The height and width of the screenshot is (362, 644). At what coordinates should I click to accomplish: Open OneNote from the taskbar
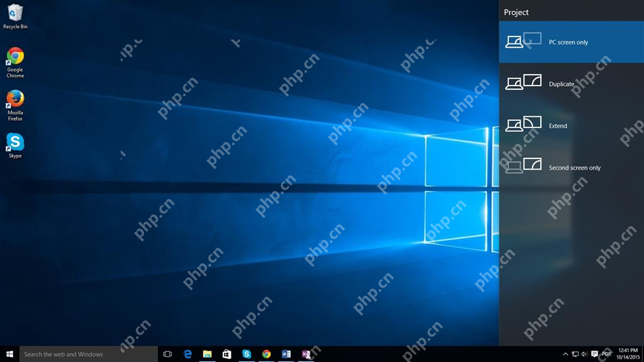[x=306, y=354]
